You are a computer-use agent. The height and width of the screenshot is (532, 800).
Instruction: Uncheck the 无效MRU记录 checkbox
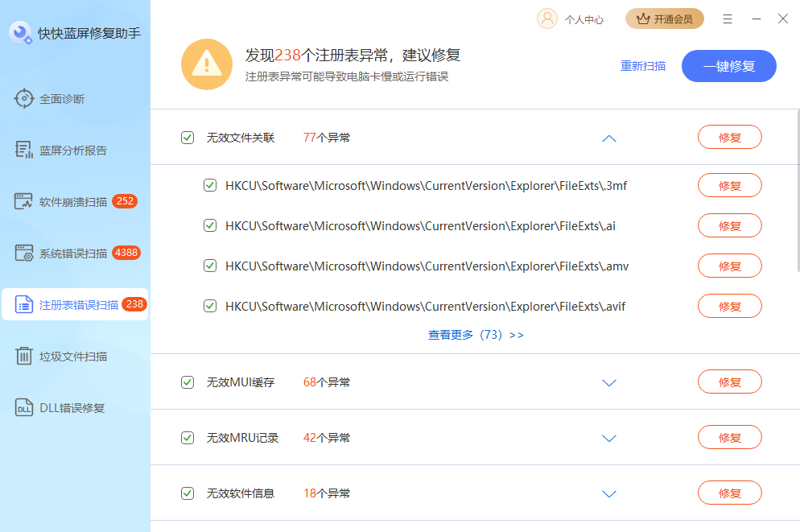click(188, 437)
